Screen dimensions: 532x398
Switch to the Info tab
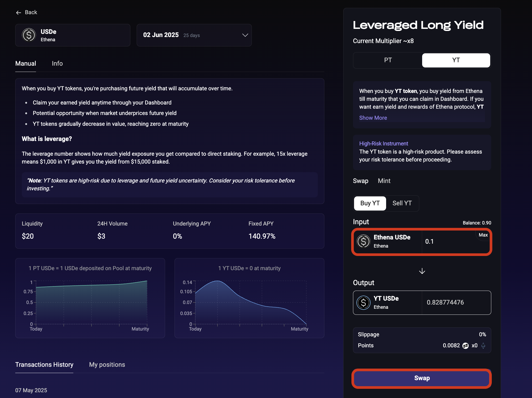coord(57,64)
